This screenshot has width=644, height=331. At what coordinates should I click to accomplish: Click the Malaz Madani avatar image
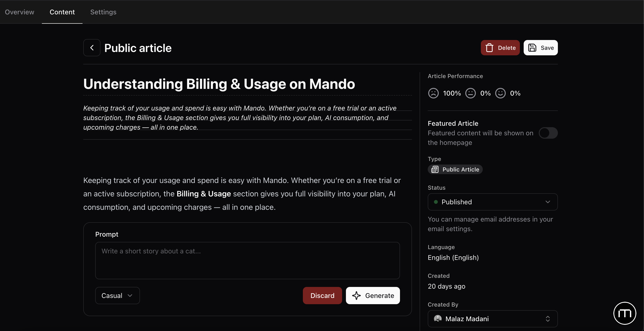click(x=438, y=319)
